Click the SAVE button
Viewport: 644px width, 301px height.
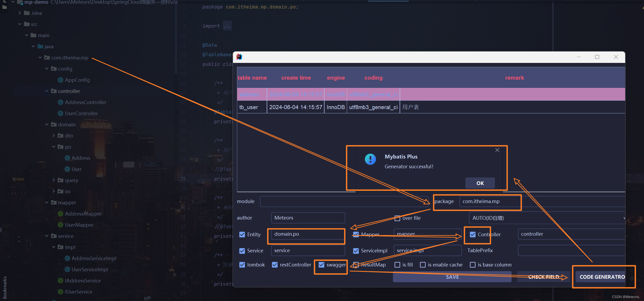(x=452, y=277)
